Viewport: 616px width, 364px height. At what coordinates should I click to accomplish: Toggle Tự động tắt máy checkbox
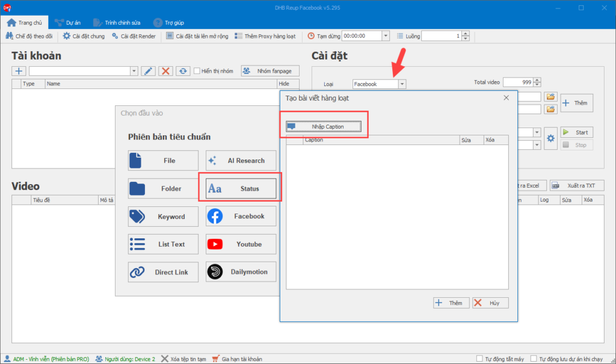[479, 359]
